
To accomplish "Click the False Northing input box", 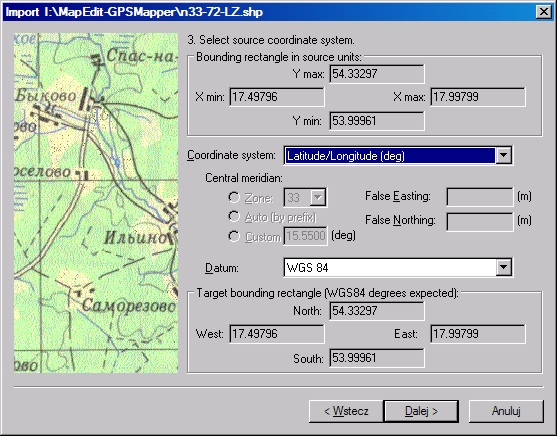I will (x=480, y=221).
